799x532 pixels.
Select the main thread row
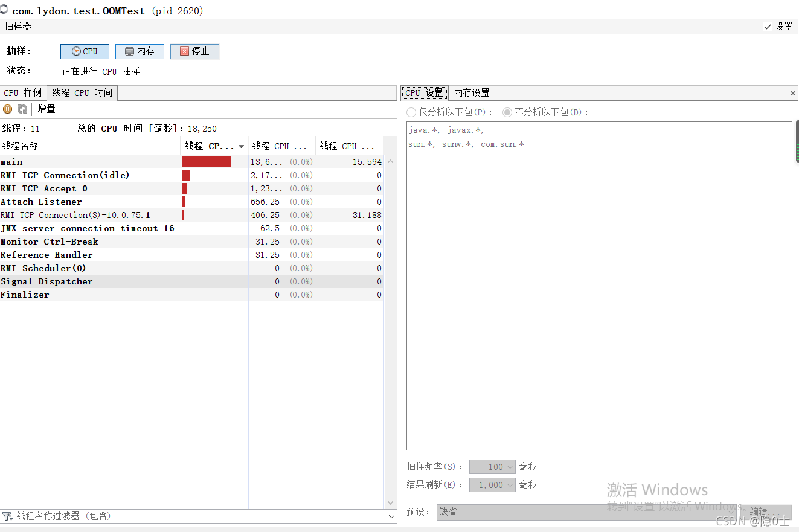coord(191,162)
